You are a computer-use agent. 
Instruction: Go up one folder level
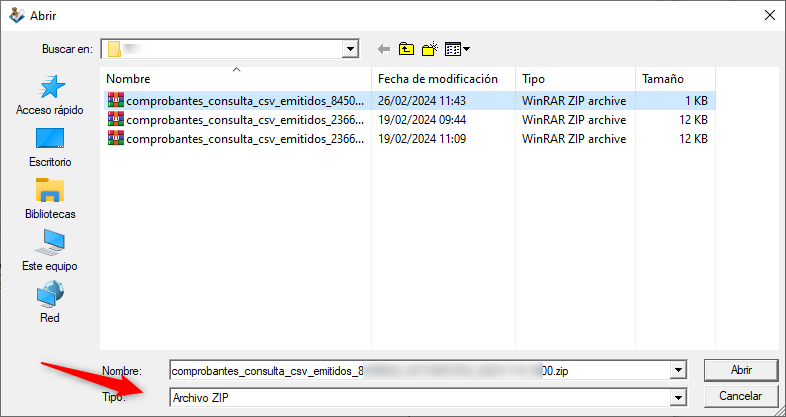[406, 48]
